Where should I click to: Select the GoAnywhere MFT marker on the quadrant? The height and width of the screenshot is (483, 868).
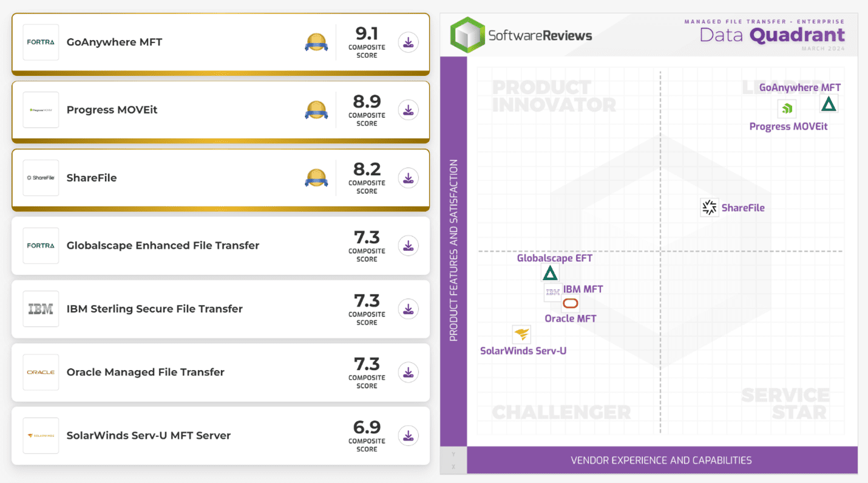pos(829,103)
